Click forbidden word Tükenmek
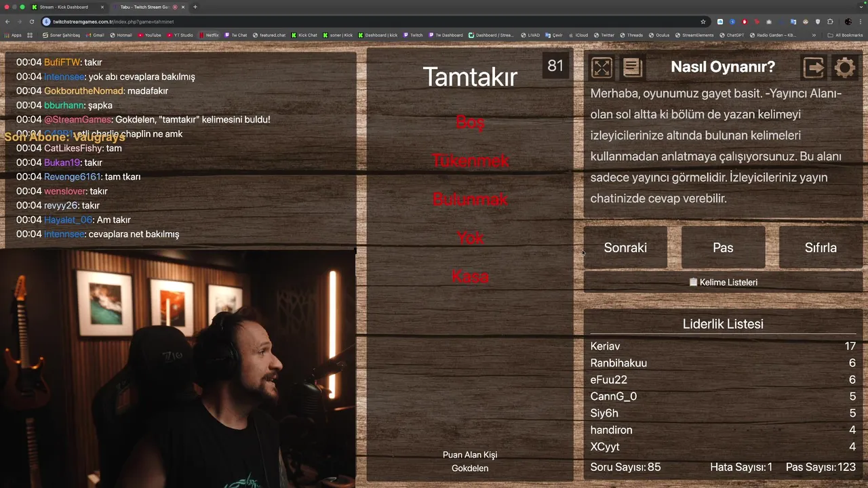This screenshot has width=868, height=488. click(470, 161)
